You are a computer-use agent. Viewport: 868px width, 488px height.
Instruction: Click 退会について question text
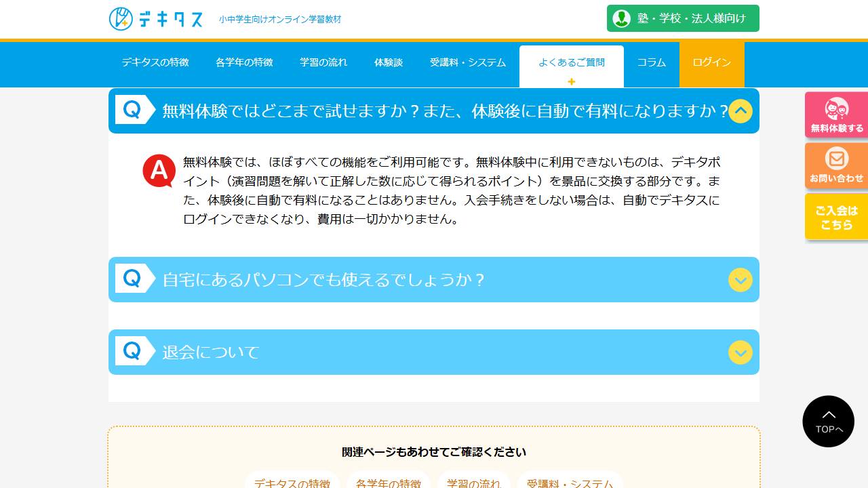click(211, 352)
